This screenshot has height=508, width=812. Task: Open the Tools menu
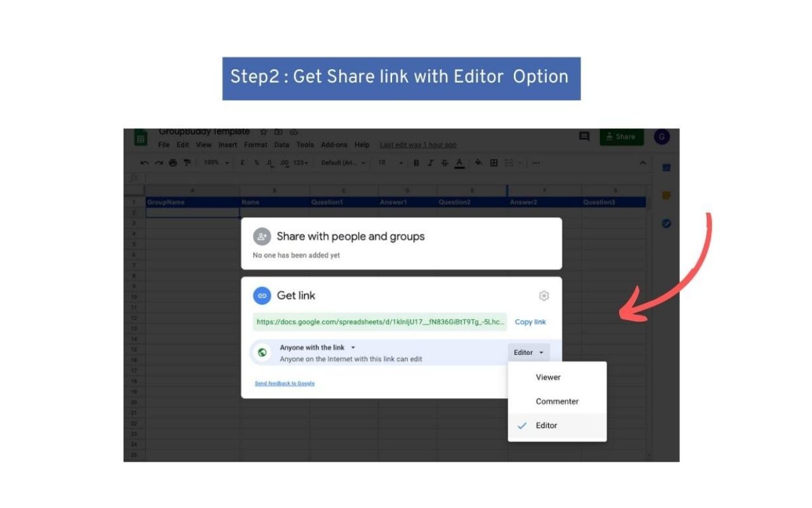(x=305, y=145)
